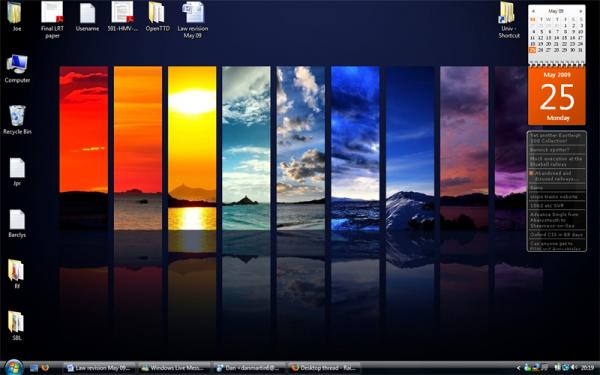This screenshot has height=375, width=600.
Task: Switch to Desktop thread Firefox taskbar button
Action: tap(324, 368)
